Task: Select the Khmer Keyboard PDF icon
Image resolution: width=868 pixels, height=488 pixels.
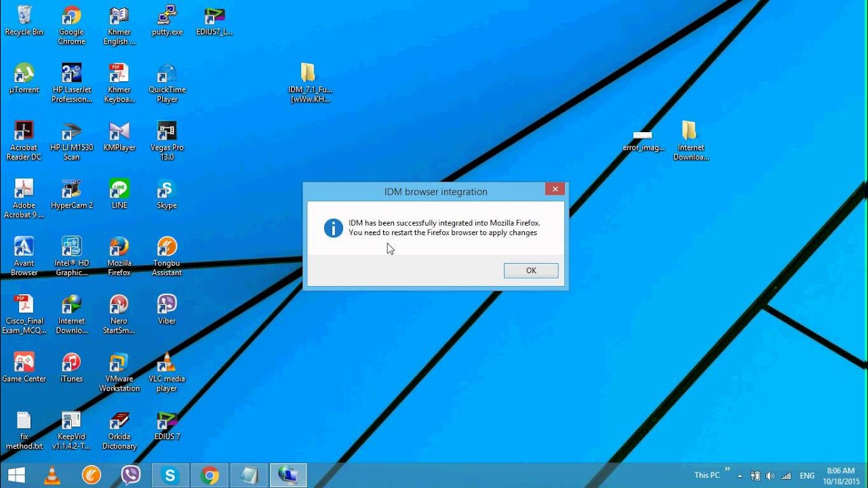Action: click(x=119, y=83)
